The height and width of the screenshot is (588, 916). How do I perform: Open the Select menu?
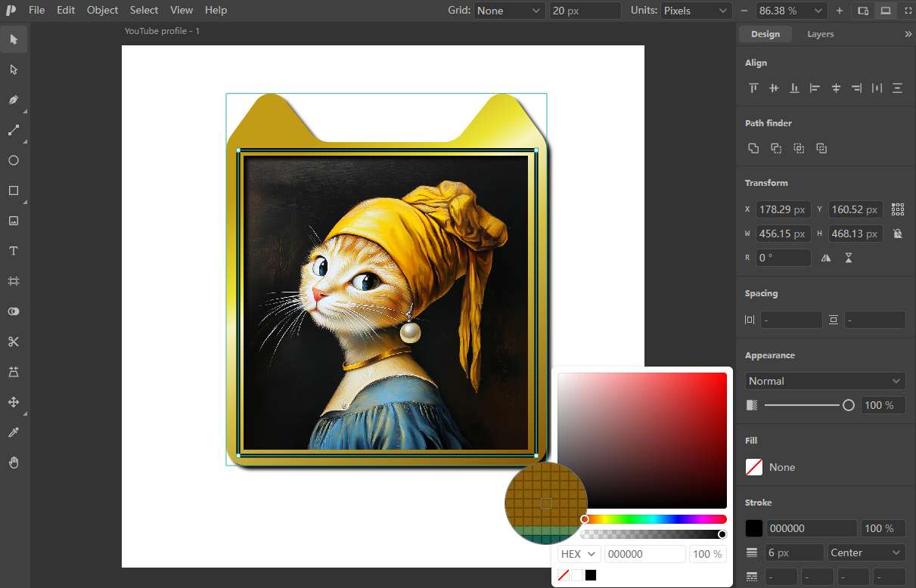click(144, 11)
